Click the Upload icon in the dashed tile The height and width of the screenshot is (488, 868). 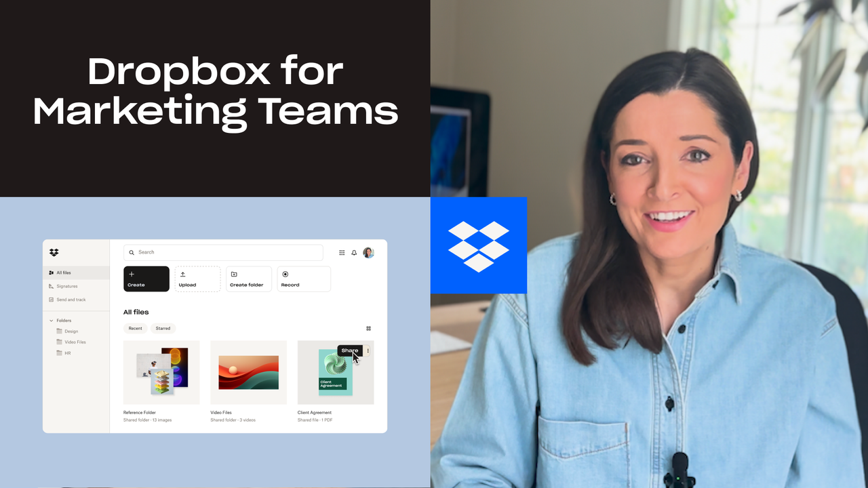(x=182, y=274)
